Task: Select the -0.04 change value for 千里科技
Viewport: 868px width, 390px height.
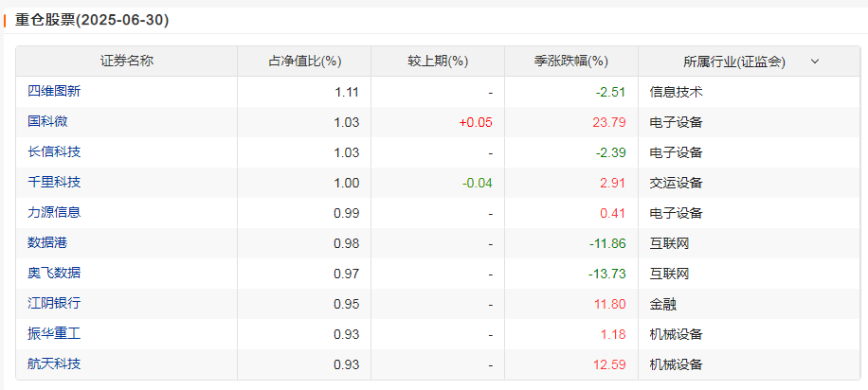Action: pos(477,183)
